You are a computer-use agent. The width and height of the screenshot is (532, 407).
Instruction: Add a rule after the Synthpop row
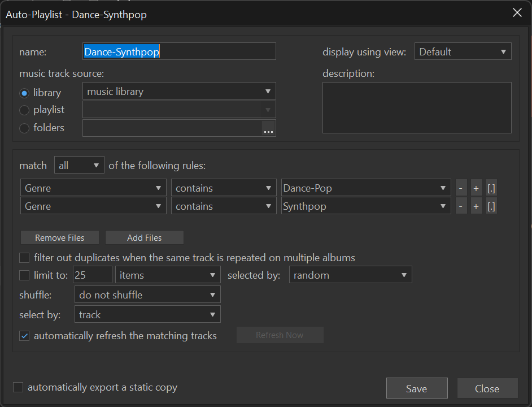pos(476,206)
